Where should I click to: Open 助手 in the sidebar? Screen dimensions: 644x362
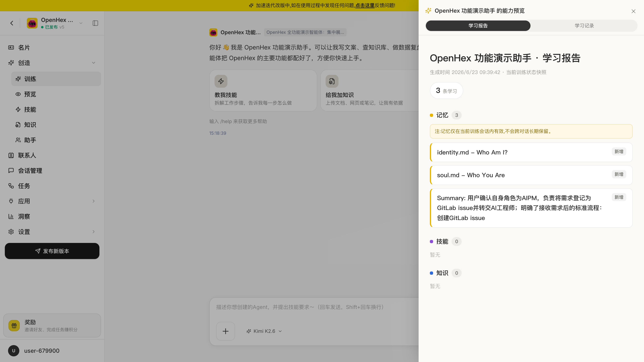coord(56,140)
